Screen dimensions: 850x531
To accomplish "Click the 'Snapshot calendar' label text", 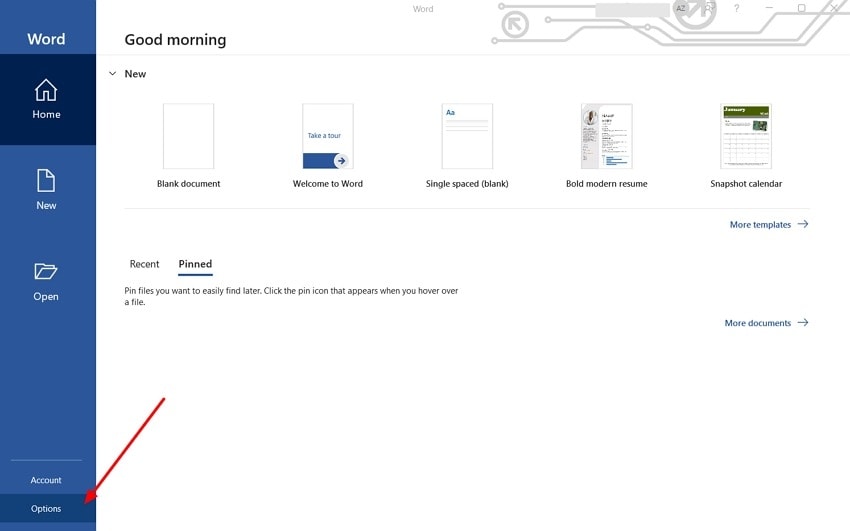I will click(746, 184).
